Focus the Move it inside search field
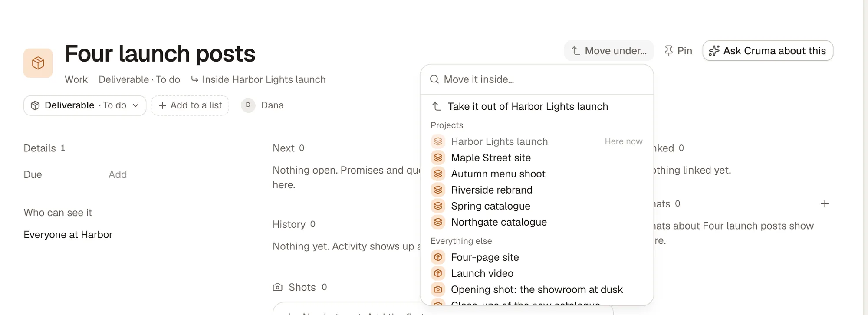The width and height of the screenshot is (868, 315). pyautogui.click(x=537, y=79)
